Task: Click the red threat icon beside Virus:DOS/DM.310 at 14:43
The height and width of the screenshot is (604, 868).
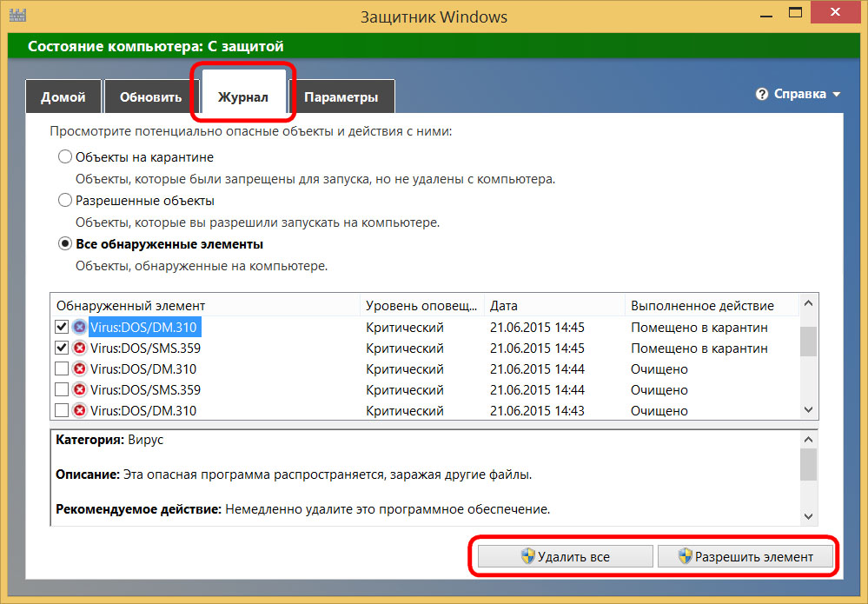Action: (x=80, y=411)
